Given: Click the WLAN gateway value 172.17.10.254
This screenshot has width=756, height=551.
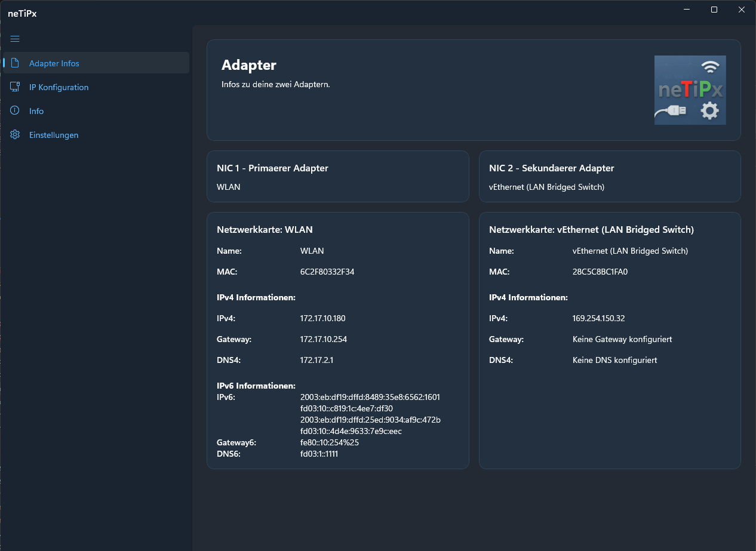Looking at the screenshot, I should pos(323,340).
